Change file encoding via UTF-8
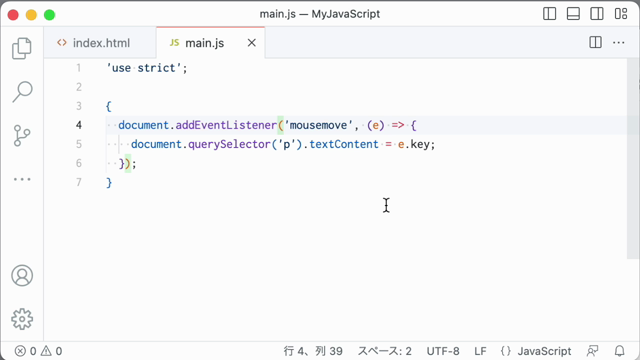Image resolution: width=640 pixels, height=360 pixels. (443, 351)
